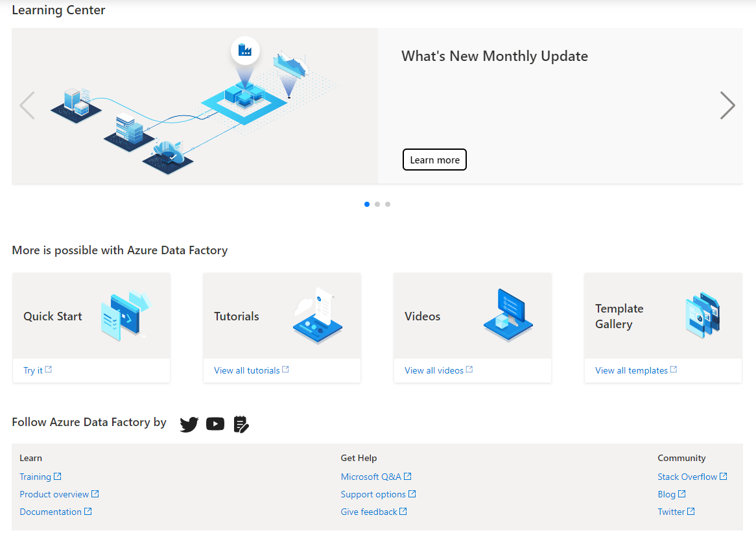Click the Learning Center heading
Image resolution: width=756 pixels, height=535 pixels.
(58, 10)
